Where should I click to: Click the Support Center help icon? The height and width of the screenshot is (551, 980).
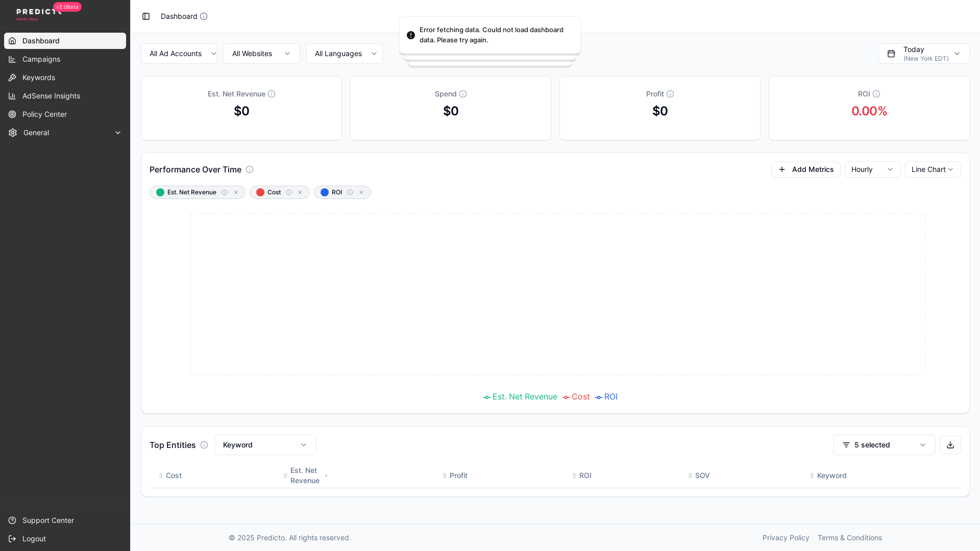coord(12,520)
